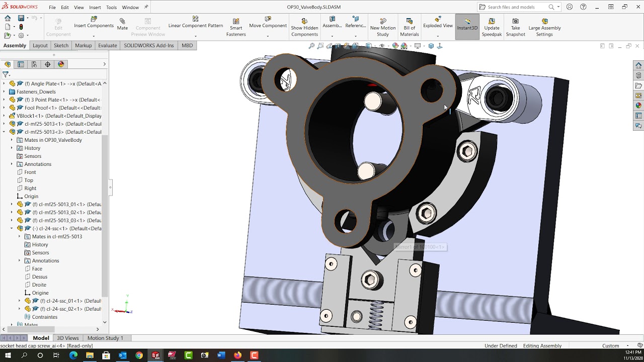Open Large Assembly Settings
The height and width of the screenshot is (362, 644).
click(544, 27)
